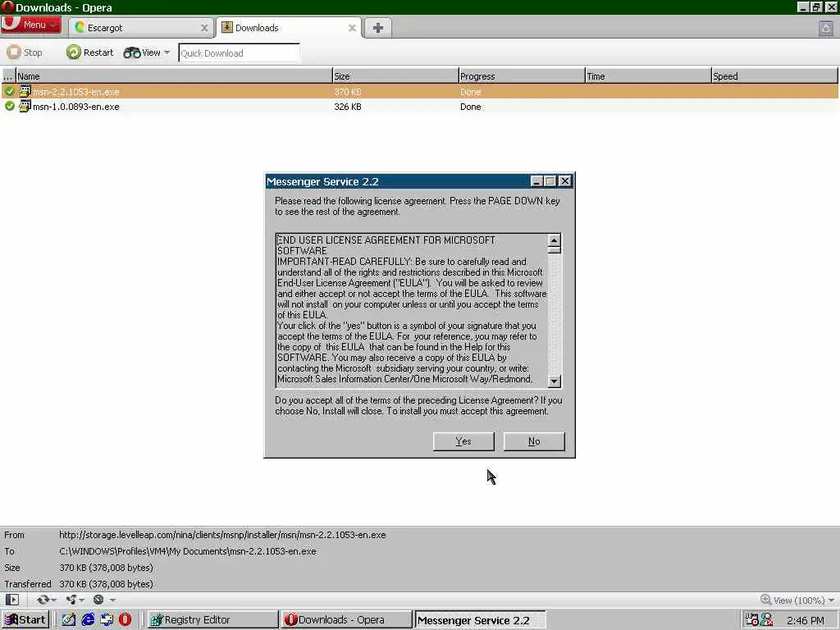Focus the Quick Download input field
This screenshot has width=840, height=630.
(x=239, y=53)
